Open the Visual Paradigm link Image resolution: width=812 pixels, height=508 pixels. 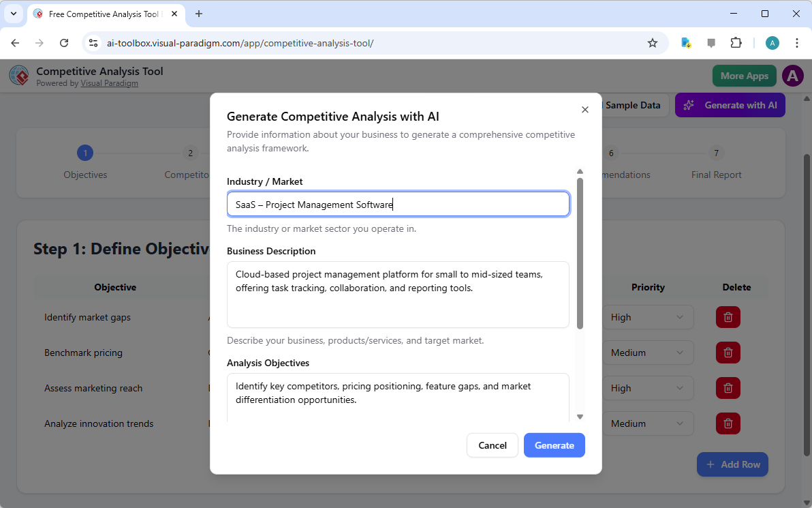pos(109,83)
